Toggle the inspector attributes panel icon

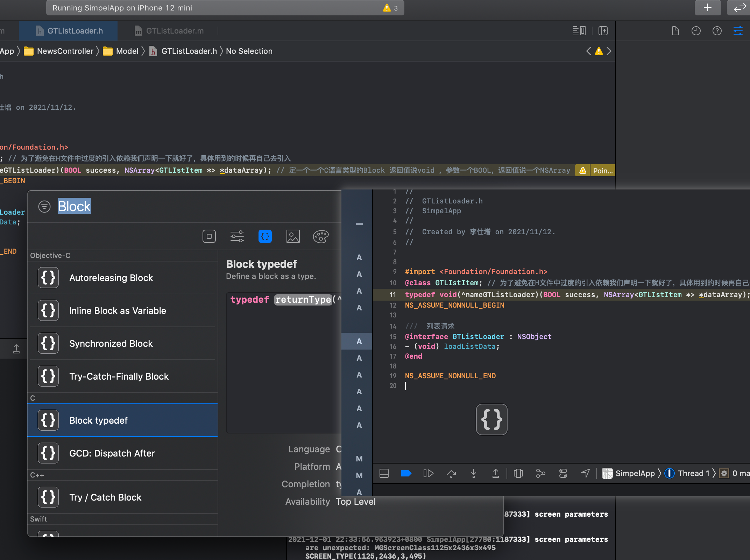(x=738, y=31)
